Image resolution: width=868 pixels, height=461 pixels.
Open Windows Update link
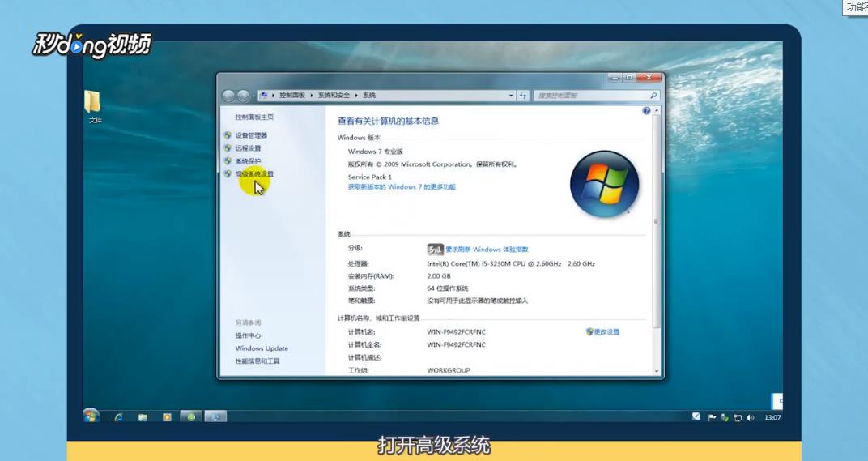[262, 348]
